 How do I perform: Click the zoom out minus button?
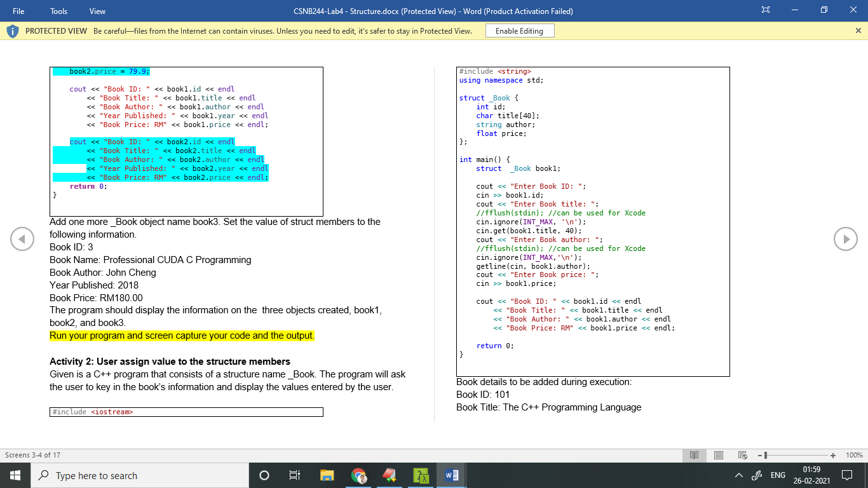click(x=759, y=455)
